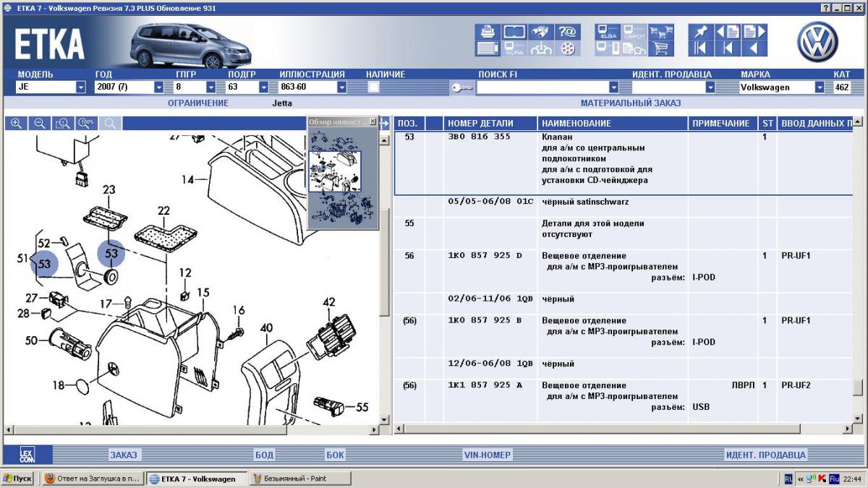Click the LEXCOM logo at bottom left
Viewport: 868px width, 488px height.
click(x=27, y=455)
